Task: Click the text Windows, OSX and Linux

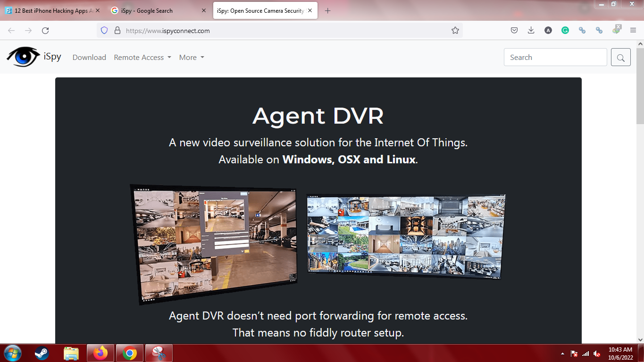Action: click(x=349, y=160)
